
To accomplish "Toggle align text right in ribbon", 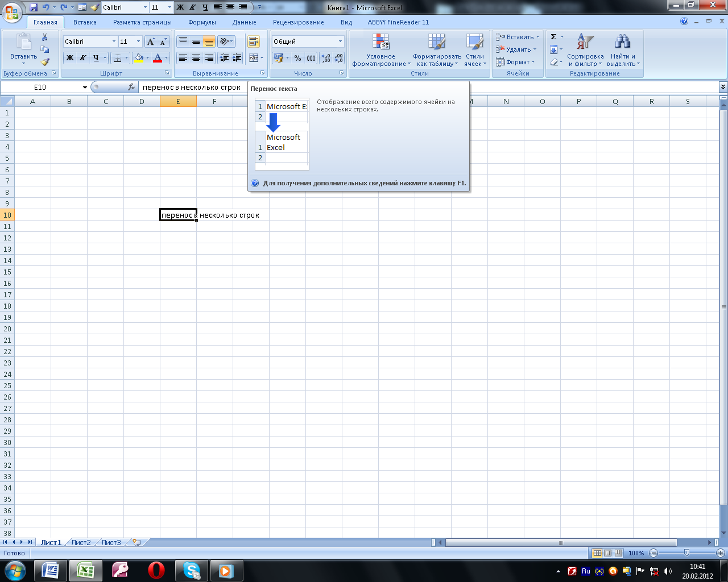I will [209, 58].
